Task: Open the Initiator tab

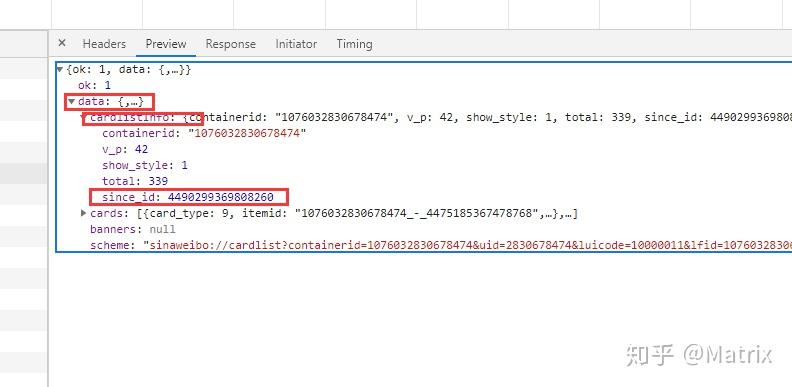Action: tap(296, 44)
